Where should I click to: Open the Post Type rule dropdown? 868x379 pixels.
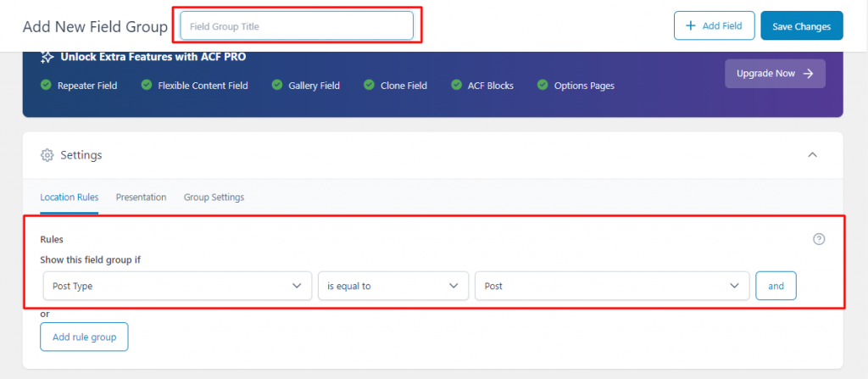coord(176,287)
